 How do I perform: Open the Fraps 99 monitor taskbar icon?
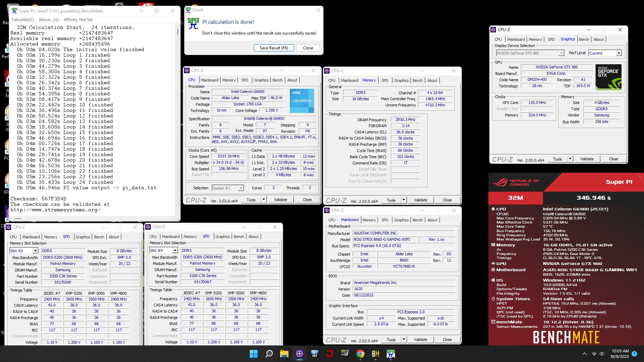pyautogui.click(x=345, y=354)
